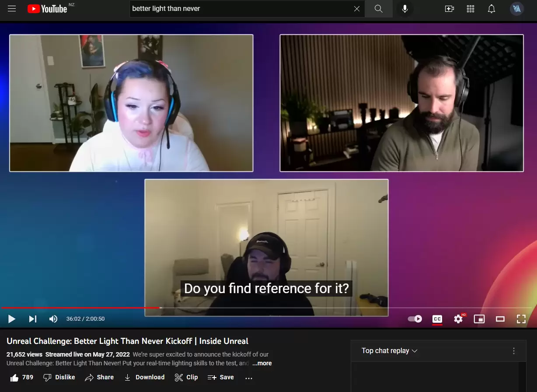Open the Create video icon

point(449,9)
